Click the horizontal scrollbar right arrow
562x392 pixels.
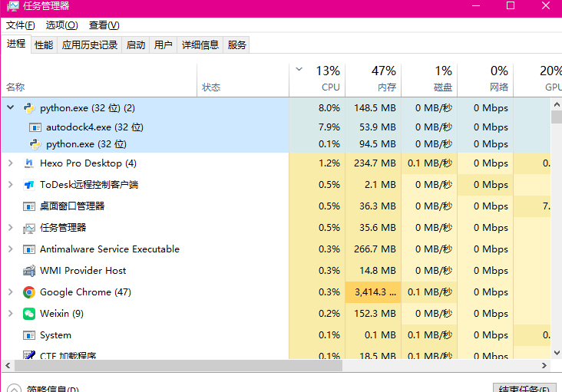coord(546,367)
